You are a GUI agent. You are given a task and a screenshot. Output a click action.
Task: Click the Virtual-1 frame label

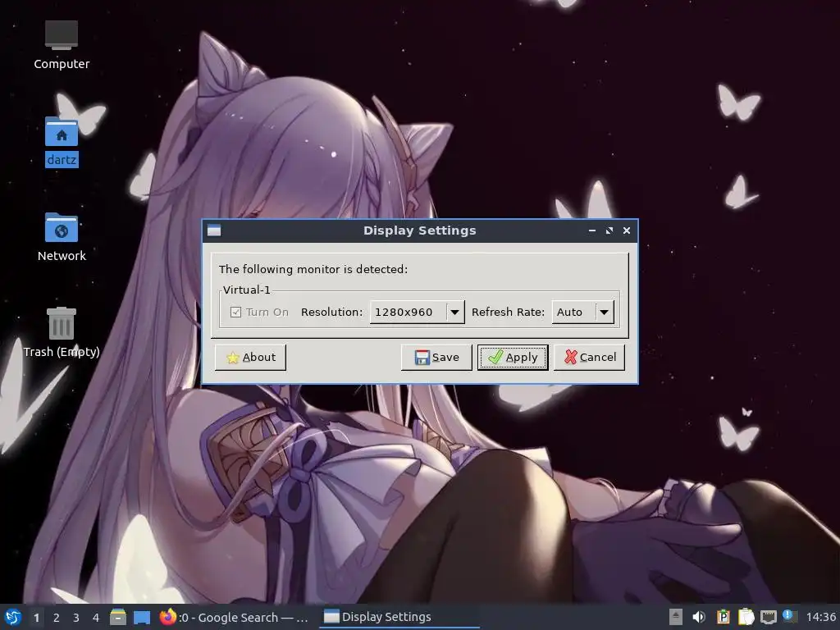(x=246, y=290)
